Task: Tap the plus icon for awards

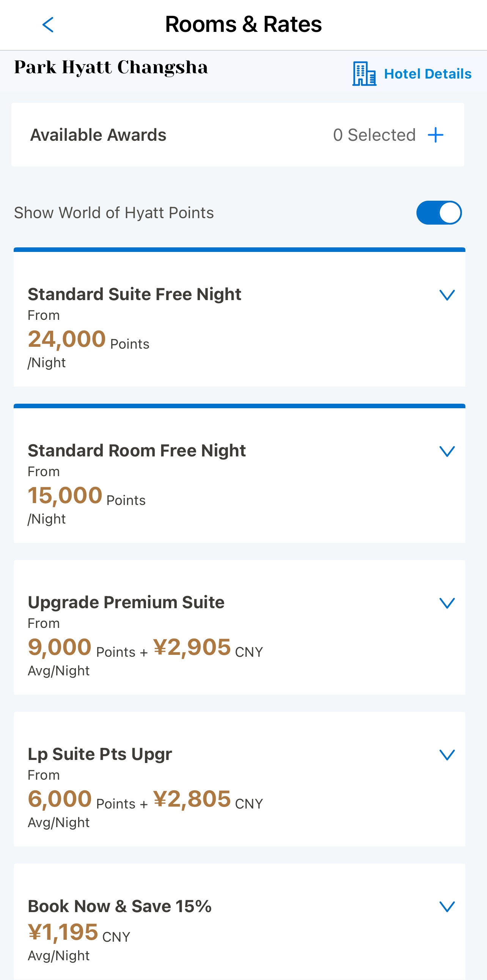Action: 435,135
